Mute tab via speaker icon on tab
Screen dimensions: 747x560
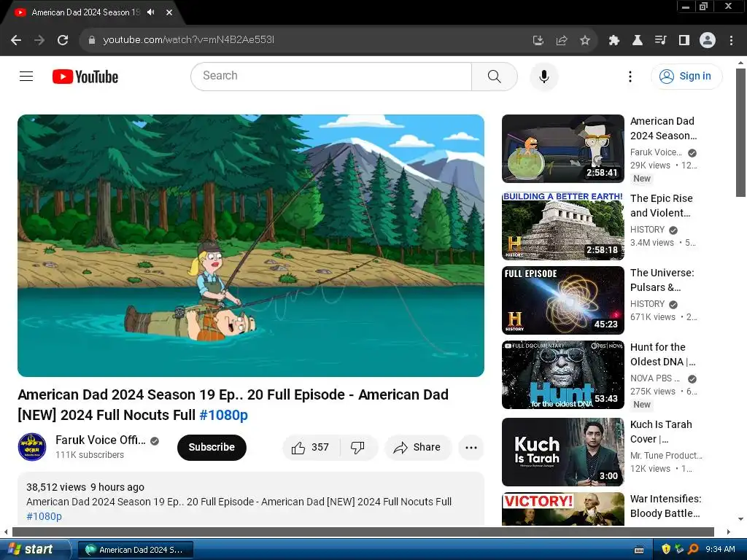point(151,12)
